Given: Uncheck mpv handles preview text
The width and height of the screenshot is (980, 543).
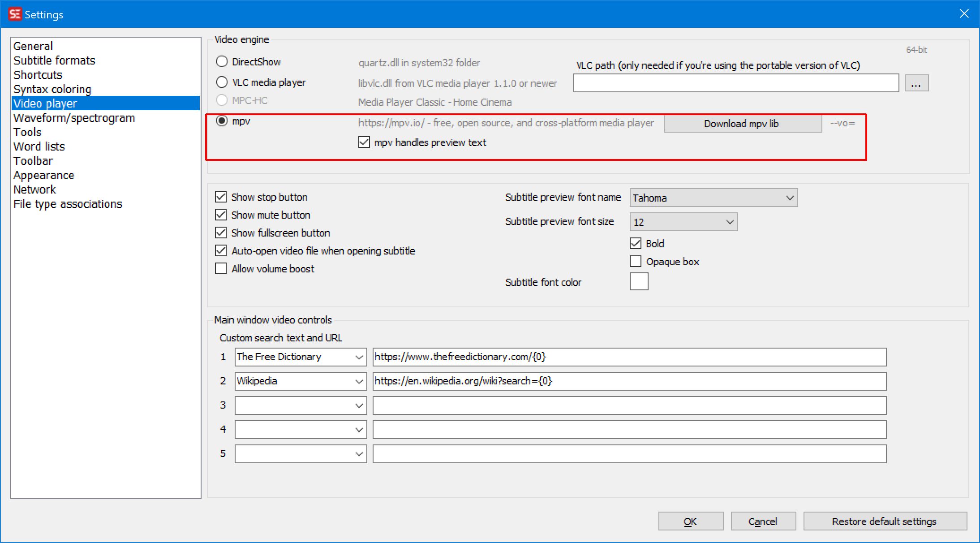Looking at the screenshot, I should point(364,142).
